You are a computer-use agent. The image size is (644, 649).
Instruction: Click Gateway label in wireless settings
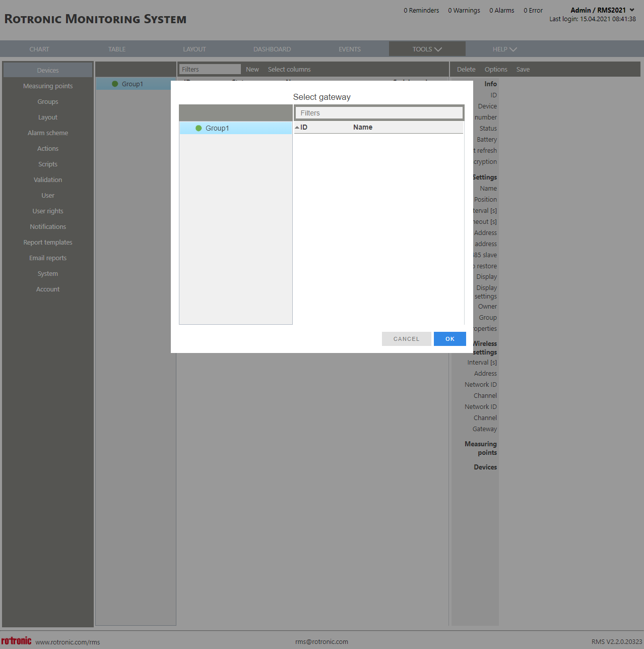pyautogui.click(x=485, y=429)
